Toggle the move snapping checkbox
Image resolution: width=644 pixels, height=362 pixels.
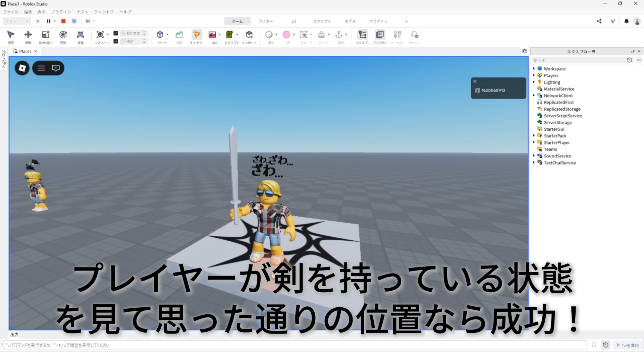coord(116,33)
